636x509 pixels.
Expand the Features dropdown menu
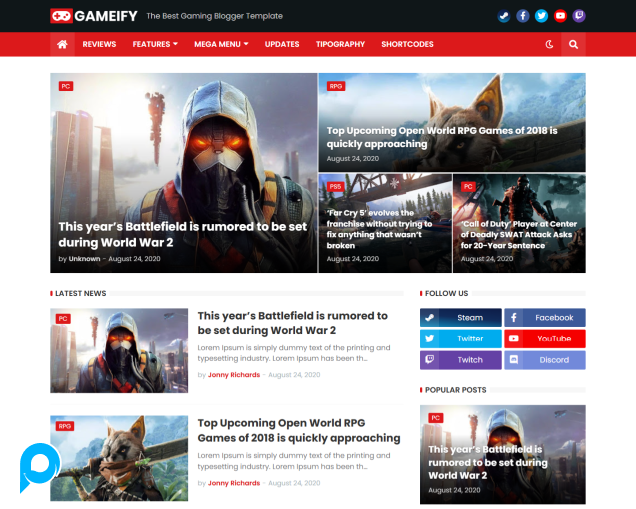155,44
